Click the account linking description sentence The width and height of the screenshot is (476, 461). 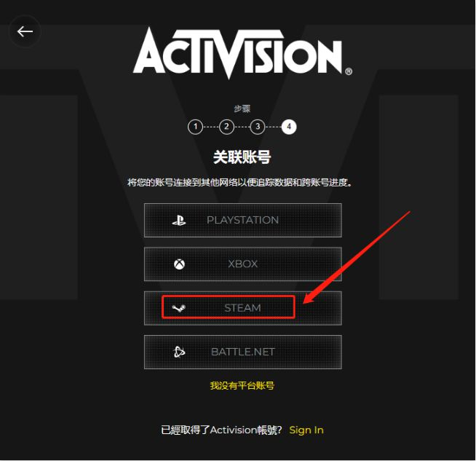point(240,183)
